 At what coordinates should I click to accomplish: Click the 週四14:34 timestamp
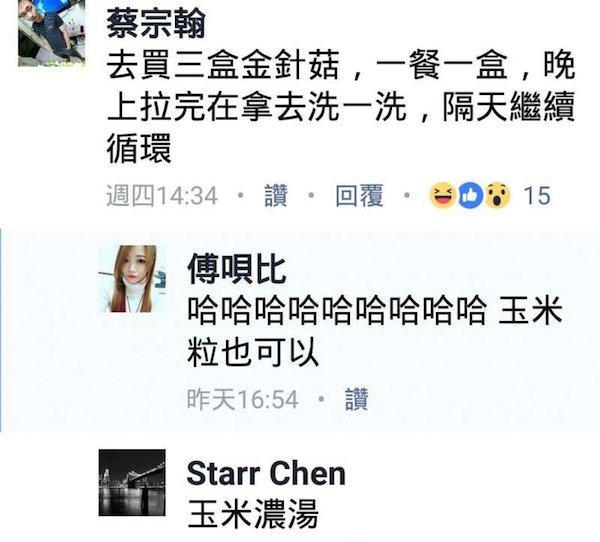click(x=162, y=196)
